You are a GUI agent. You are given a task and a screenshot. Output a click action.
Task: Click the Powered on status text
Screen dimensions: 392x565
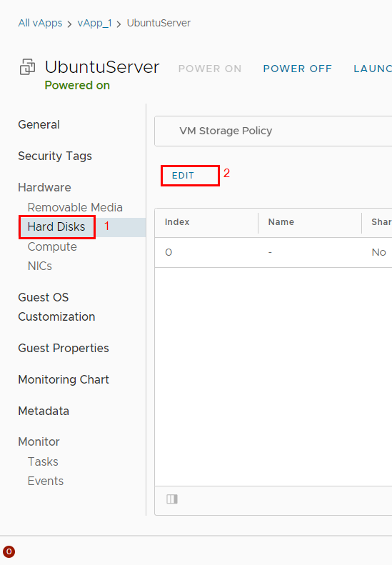click(x=77, y=86)
